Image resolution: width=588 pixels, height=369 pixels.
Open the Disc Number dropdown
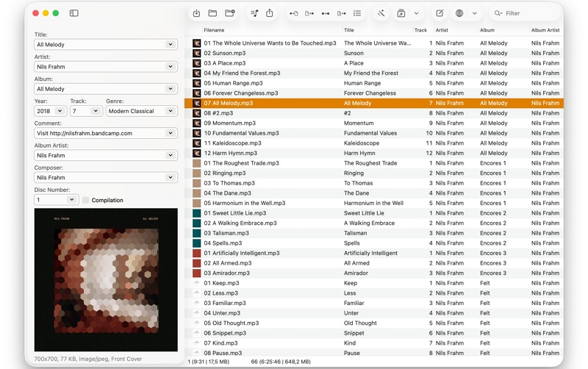point(71,200)
